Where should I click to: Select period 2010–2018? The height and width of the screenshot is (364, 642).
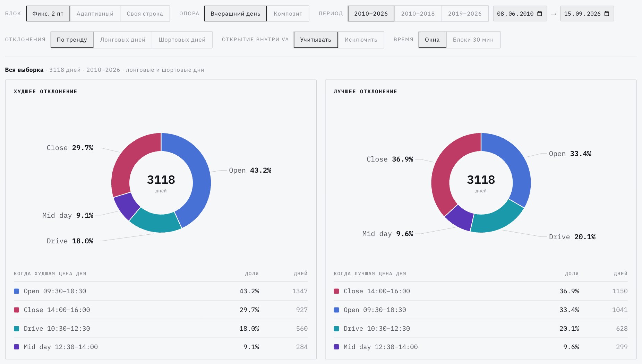(418, 14)
